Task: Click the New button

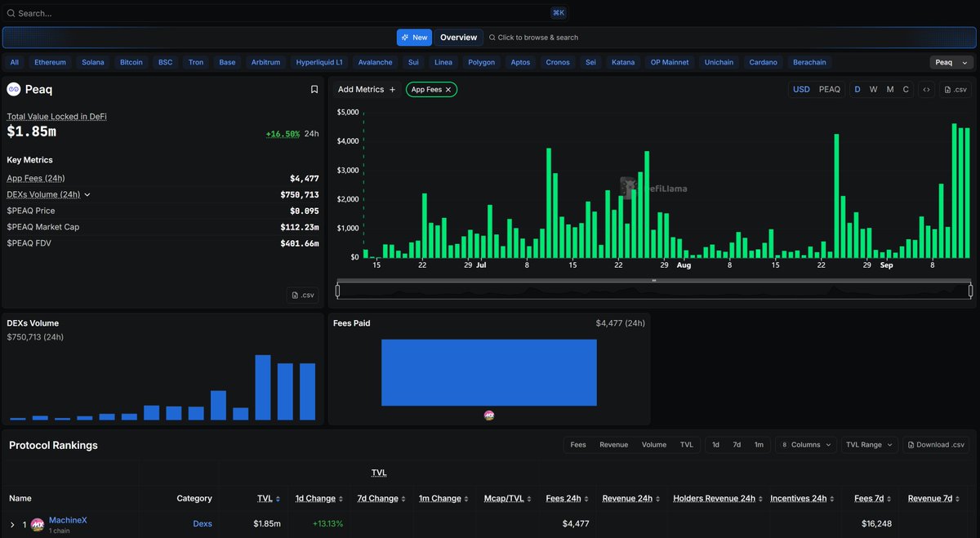Action: [x=415, y=38]
